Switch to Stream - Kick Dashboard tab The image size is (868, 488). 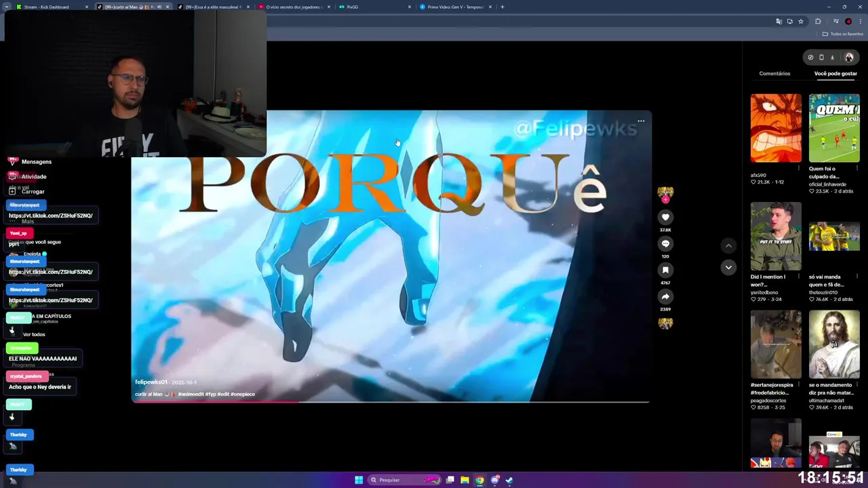[51, 7]
